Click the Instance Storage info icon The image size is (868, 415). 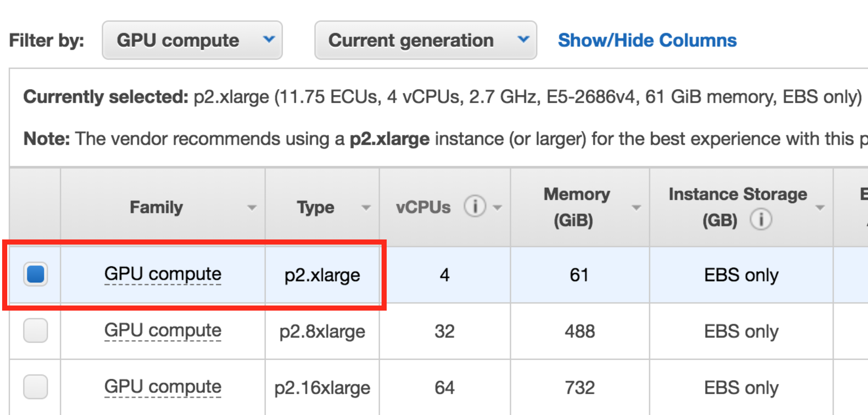click(x=761, y=220)
